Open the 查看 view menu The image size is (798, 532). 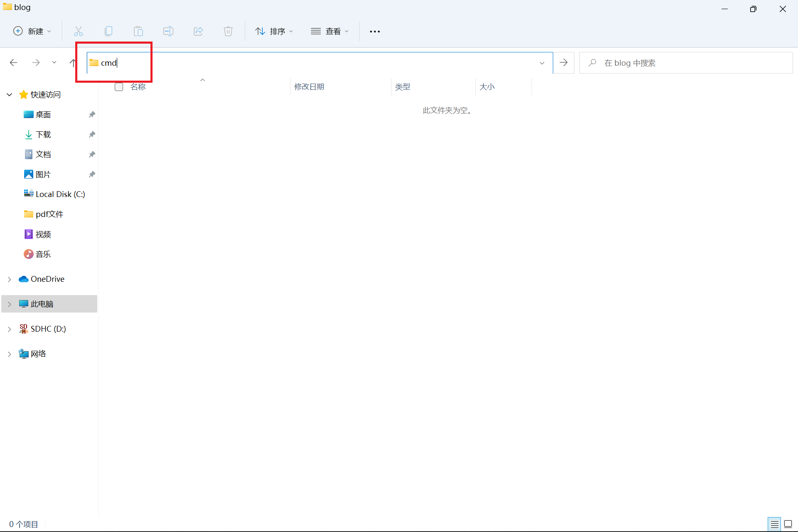(330, 31)
